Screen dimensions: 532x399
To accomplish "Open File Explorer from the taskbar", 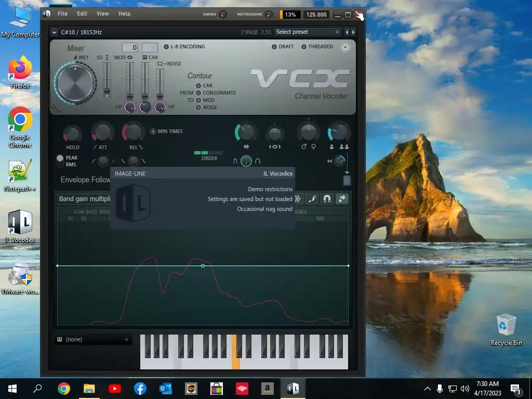I will [89, 388].
